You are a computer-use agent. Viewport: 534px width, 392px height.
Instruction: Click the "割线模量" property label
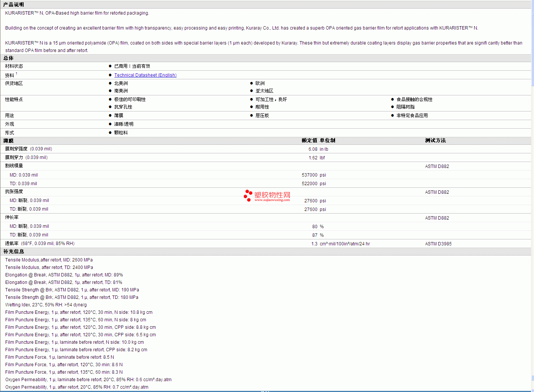[x=14, y=166]
